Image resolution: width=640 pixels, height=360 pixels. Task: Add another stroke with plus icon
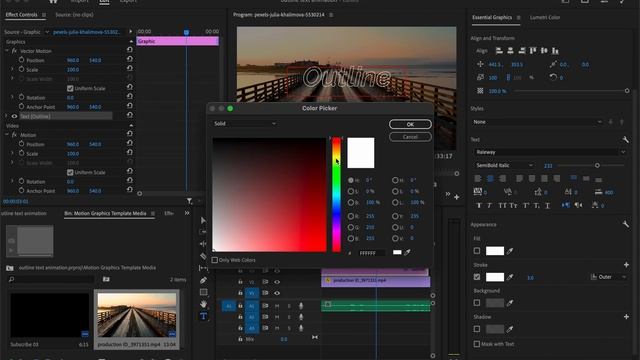pyautogui.click(x=626, y=265)
